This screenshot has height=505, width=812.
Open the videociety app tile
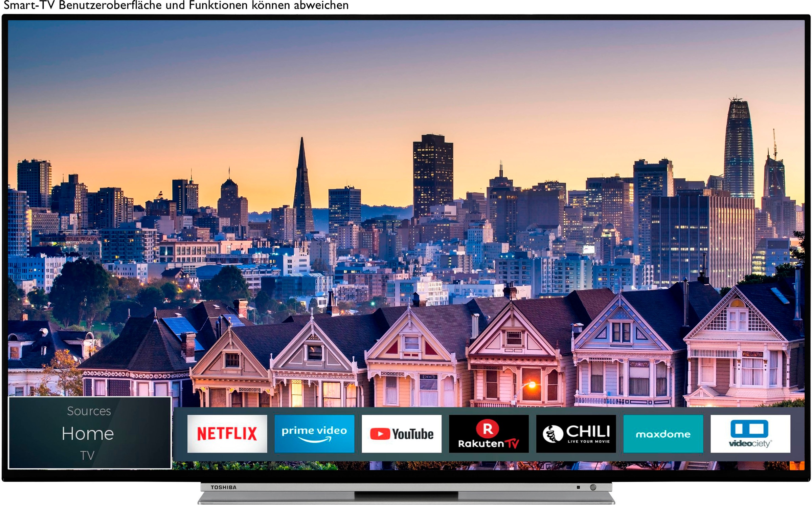click(x=751, y=434)
